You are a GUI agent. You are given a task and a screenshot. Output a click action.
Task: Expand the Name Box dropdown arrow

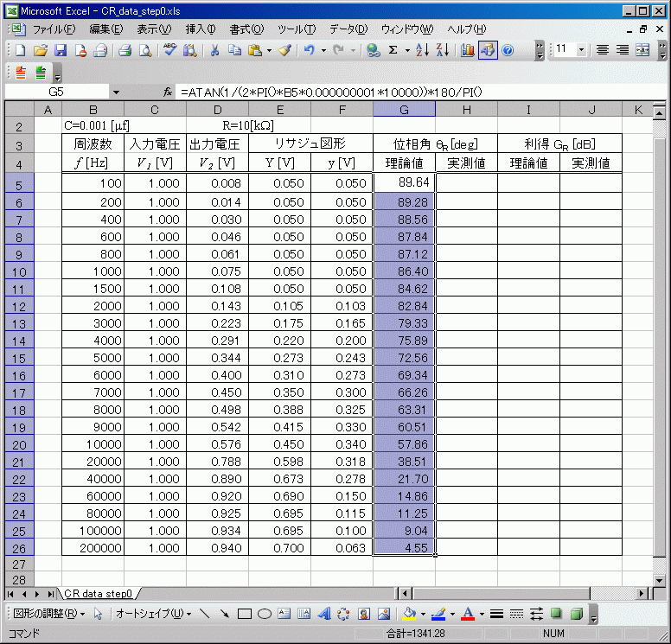[116, 92]
